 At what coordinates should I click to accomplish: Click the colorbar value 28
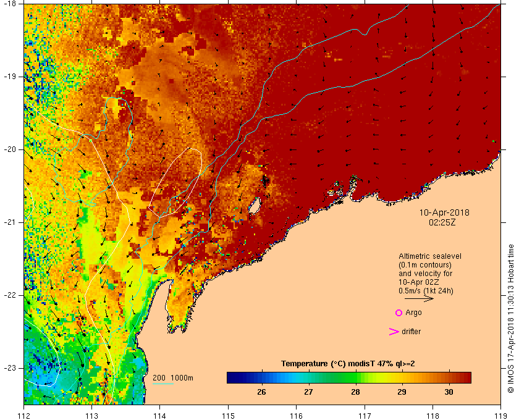point(355,392)
